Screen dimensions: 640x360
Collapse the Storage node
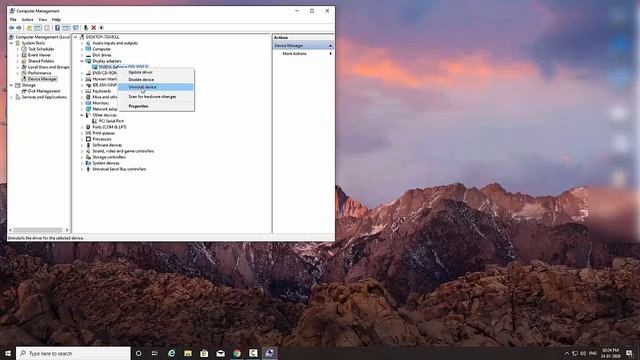click(x=11, y=85)
